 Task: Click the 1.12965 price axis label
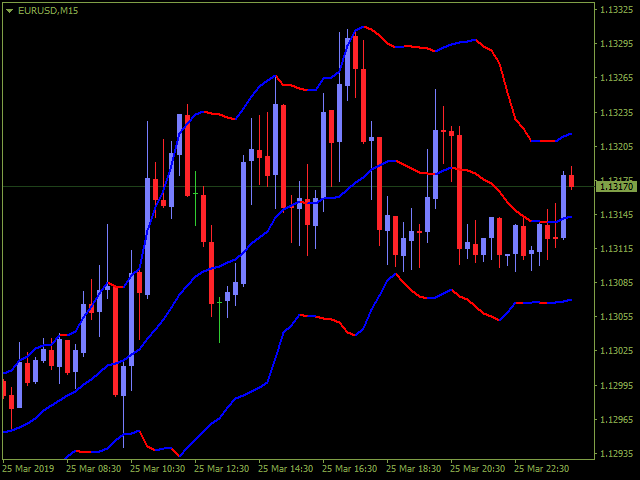click(616, 419)
